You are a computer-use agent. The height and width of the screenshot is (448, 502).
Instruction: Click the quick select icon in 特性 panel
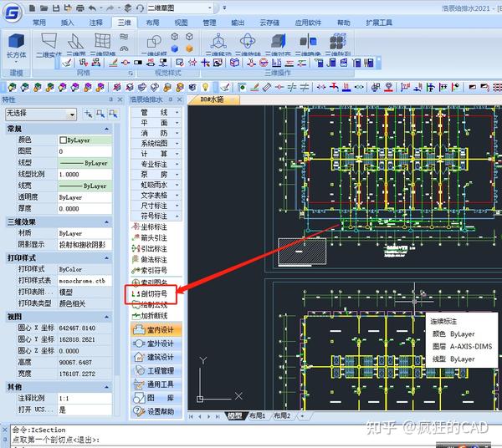[113, 114]
